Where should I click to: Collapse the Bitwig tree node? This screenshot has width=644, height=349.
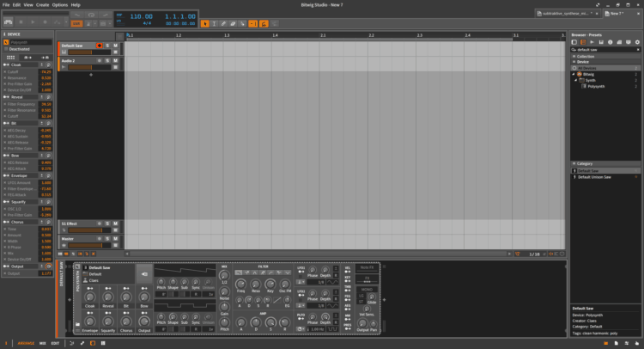point(574,75)
